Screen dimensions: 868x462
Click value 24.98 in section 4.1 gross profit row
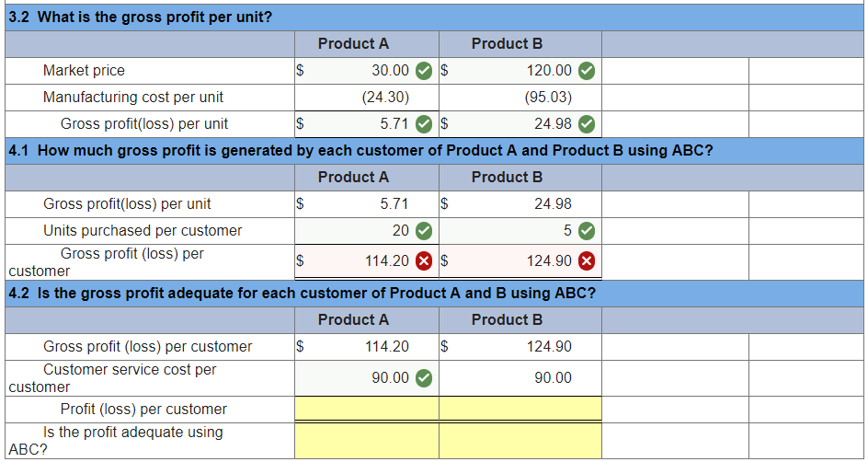point(553,204)
